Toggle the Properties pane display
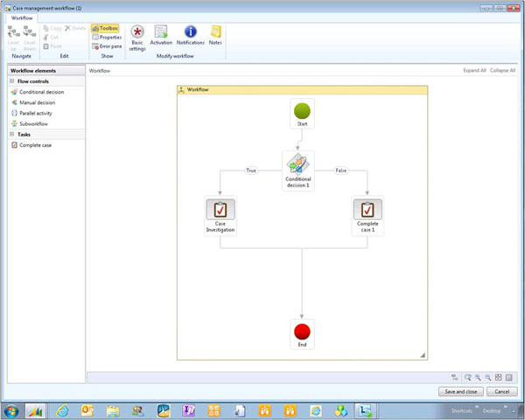This screenshot has width=525, height=420. pos(106,37)
